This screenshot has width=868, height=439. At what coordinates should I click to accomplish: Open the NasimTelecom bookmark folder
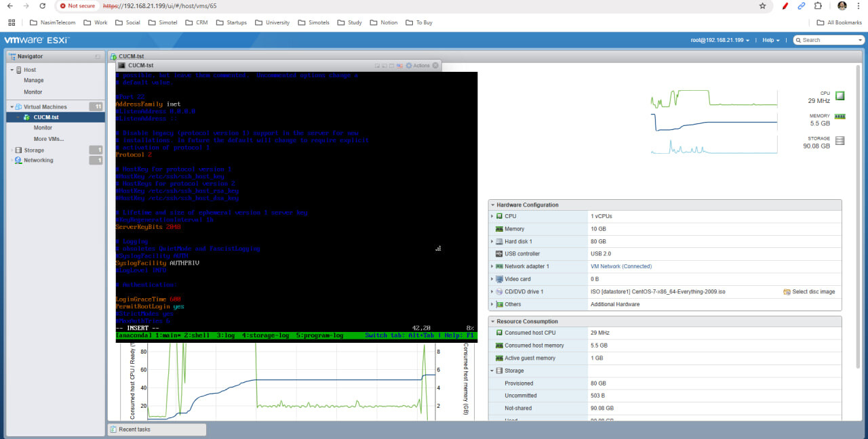(52, 22)
